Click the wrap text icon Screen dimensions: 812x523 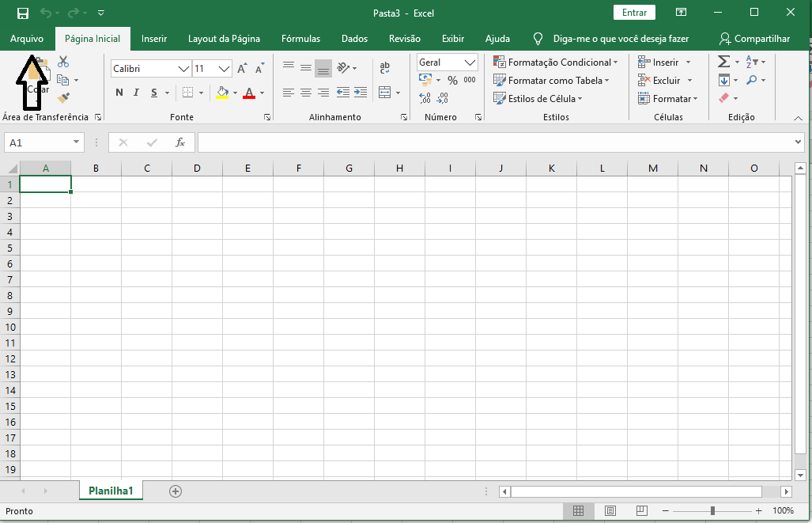click(x=385, y=68)
